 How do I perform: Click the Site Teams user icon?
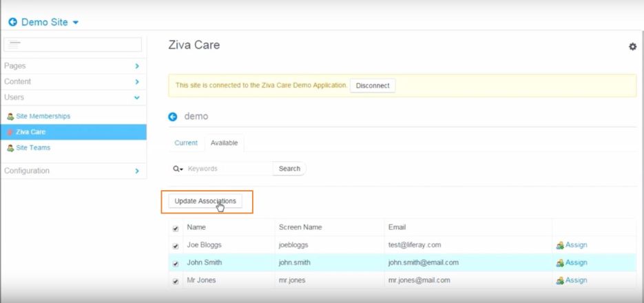11,148
